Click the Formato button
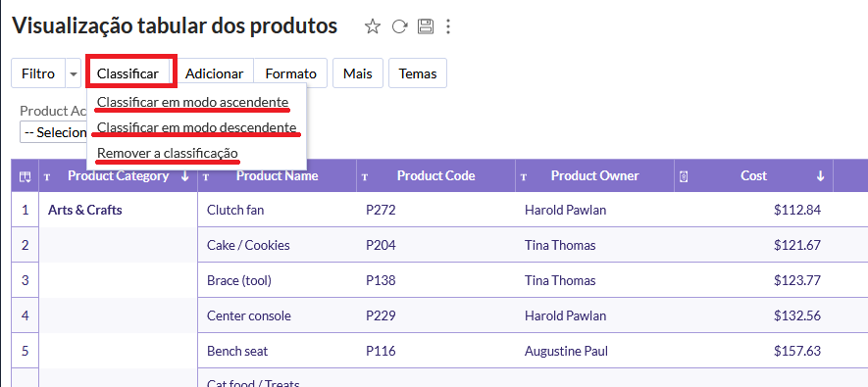868x387 pixels. [290, 73]
